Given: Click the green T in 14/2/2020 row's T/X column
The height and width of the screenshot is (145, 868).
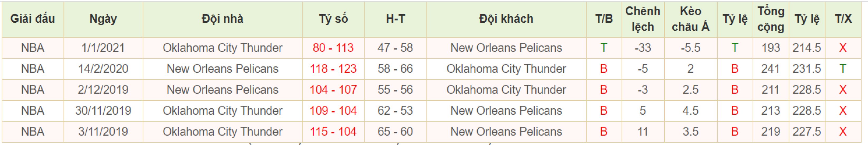Looking at the screenshot, I should click(843, 69).
